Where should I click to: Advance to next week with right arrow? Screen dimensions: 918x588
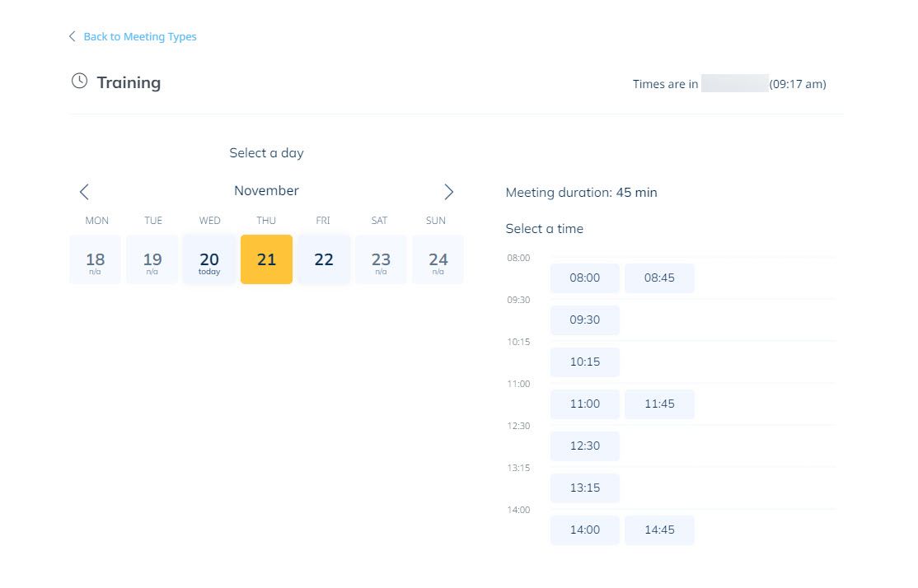[x=448, y=191]
